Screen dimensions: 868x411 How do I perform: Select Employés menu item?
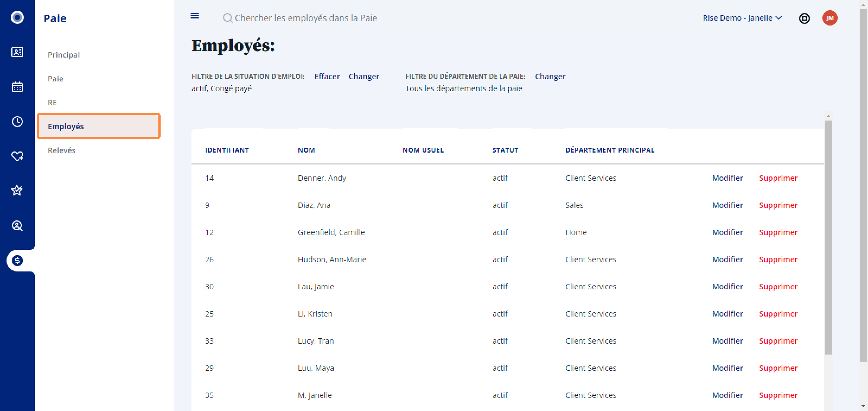pos(99,126)
